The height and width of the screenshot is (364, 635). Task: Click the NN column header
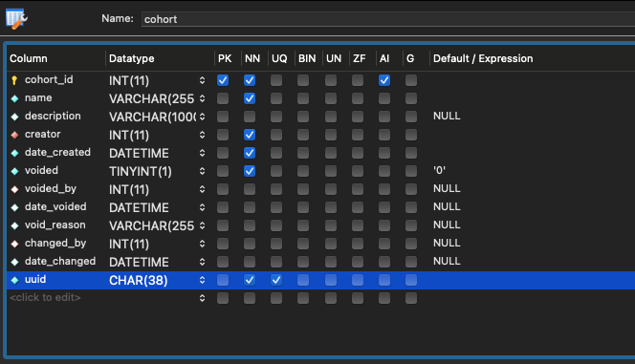pos(252,58)
